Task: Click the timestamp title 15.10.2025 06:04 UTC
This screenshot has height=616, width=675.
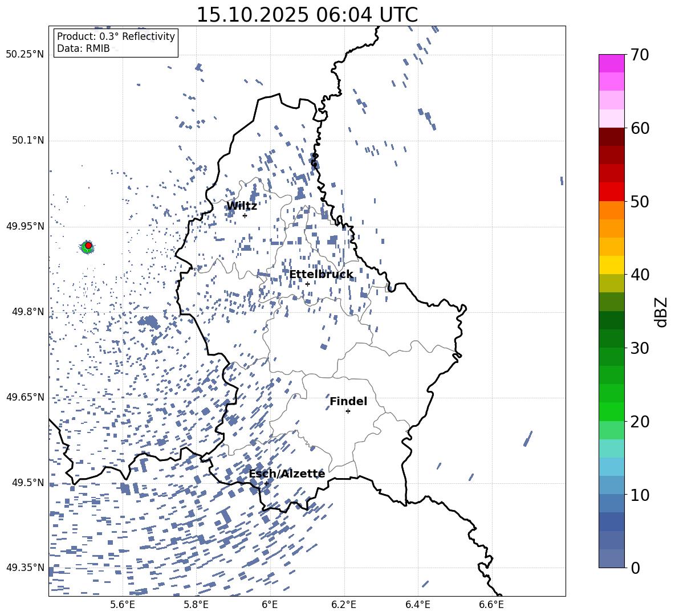Action: [307, 15]
